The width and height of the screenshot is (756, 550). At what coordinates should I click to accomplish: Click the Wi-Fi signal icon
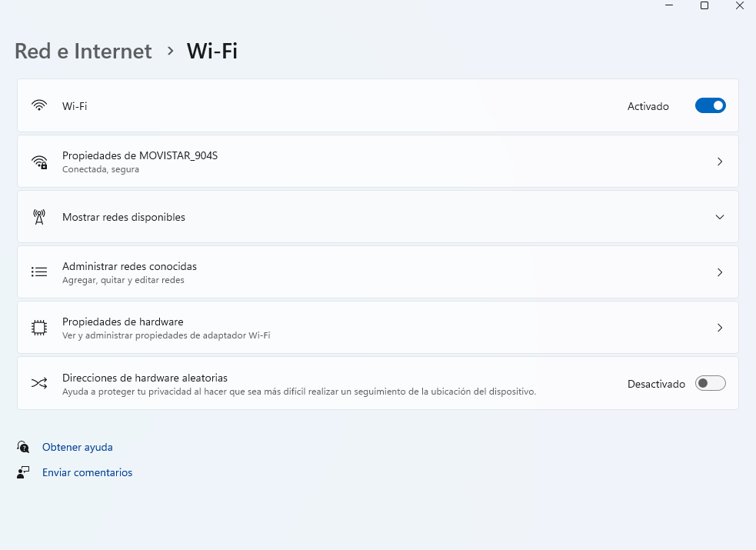click(x=39, y=105)
